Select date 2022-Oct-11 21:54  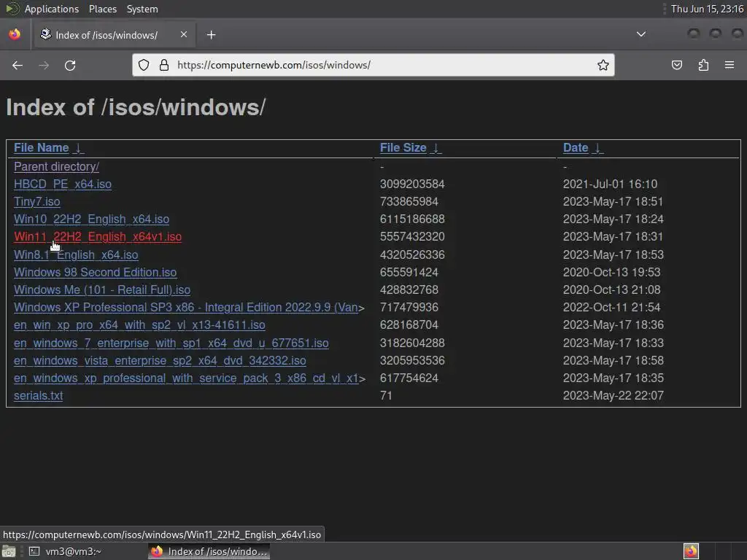pos(612,308)
